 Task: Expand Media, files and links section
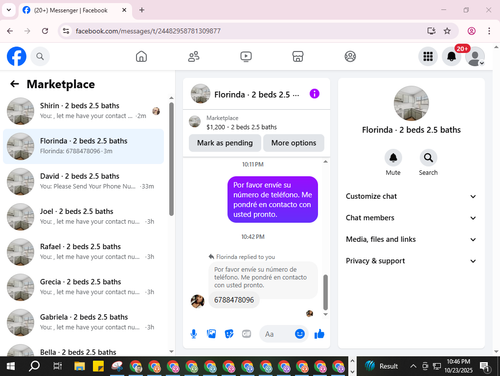pos(411,239)
